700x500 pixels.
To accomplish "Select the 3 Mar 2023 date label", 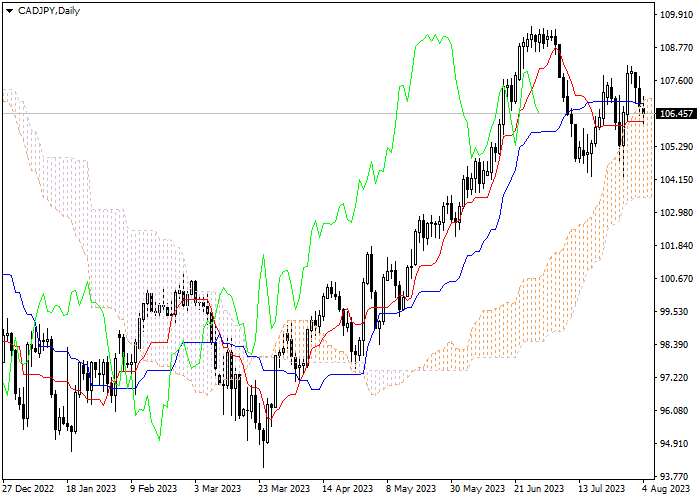I will click(217, 489).
